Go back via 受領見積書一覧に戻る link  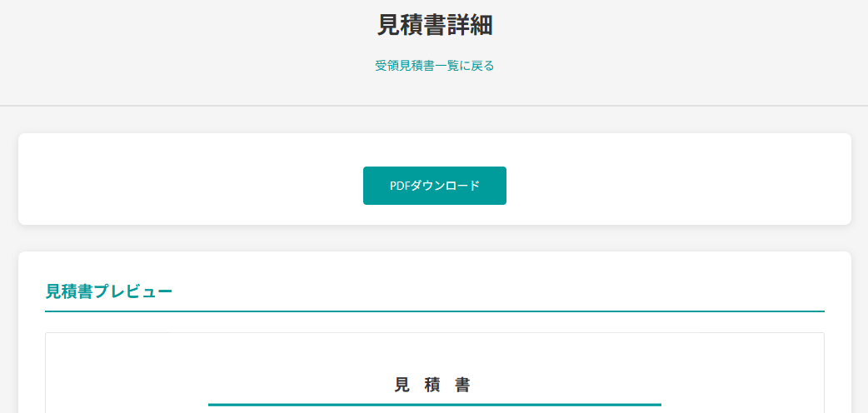(x=434, y=66)
